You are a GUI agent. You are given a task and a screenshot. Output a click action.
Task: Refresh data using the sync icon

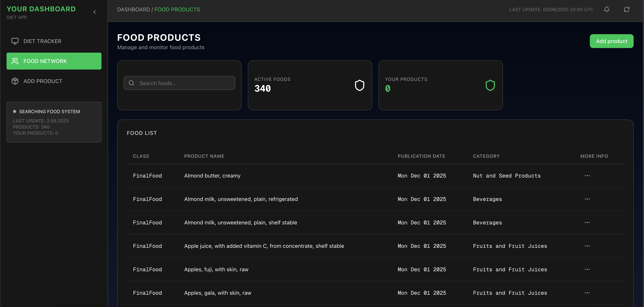tap(627, 9)
